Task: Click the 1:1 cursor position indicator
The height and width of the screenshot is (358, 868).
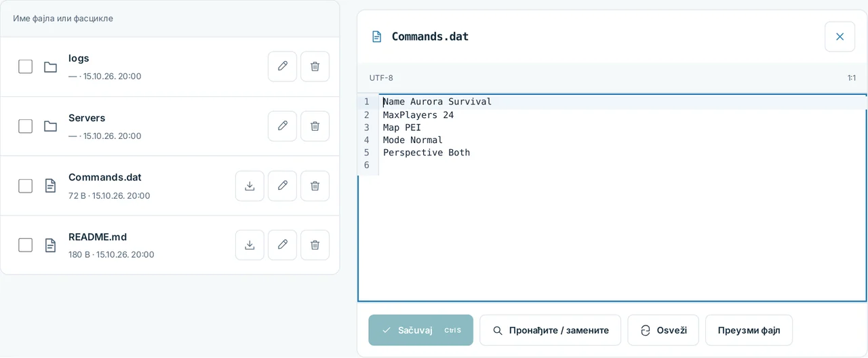Action: (x=851, y=78)
